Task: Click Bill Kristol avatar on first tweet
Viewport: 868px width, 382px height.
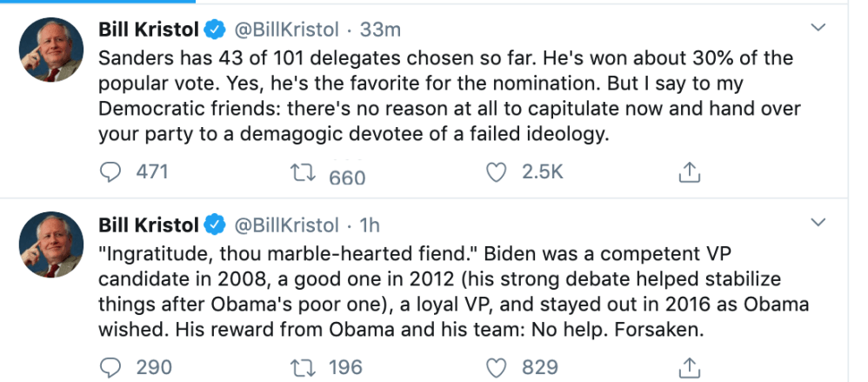Action: tap(52, 50)
